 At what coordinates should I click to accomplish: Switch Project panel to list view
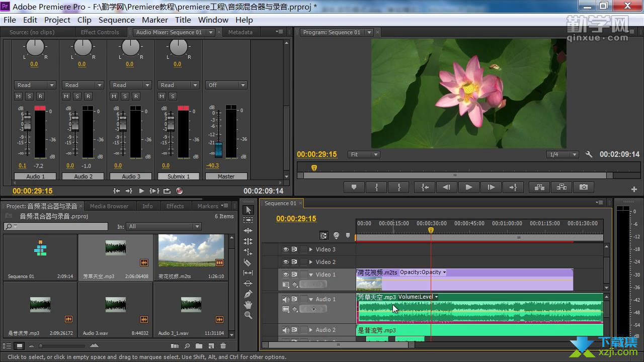tap(8, 346)
